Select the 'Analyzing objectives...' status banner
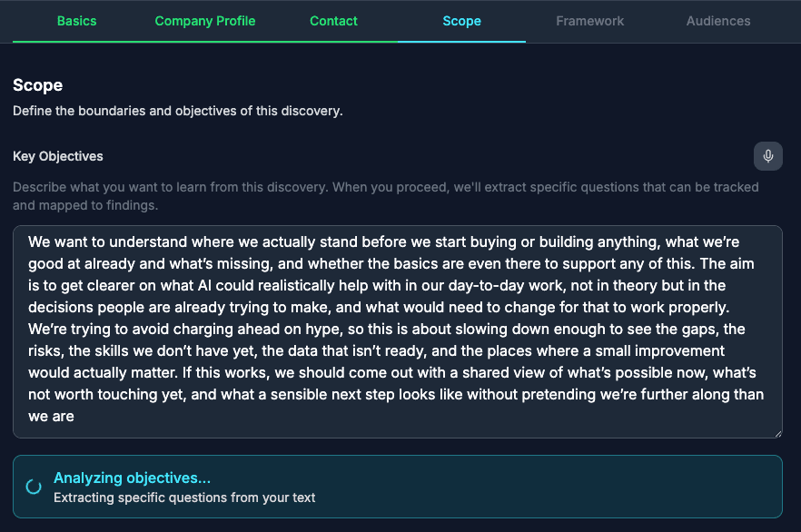 (x=400, y=487)
